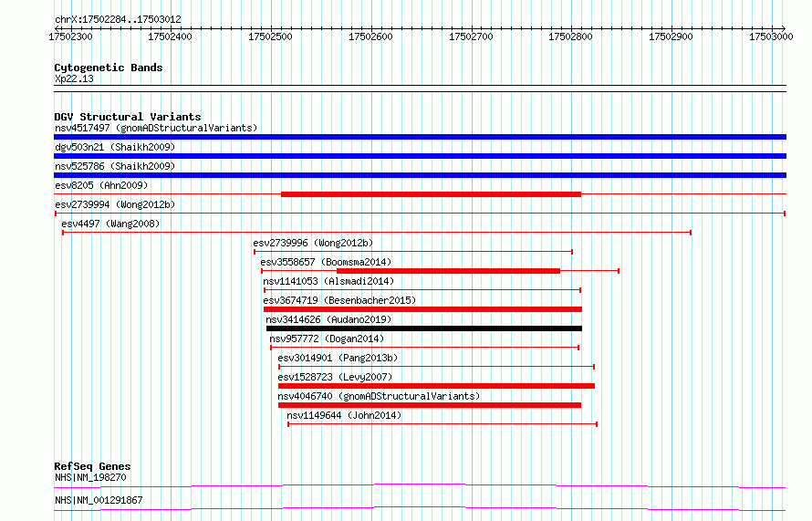The image size is (812, 521).
Task: Click the esv4497 (Wang2008) label
Action: 110,224
